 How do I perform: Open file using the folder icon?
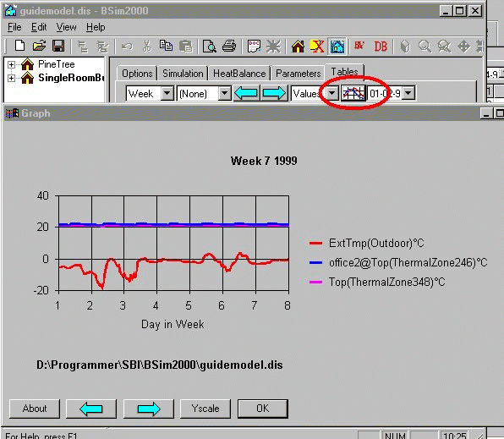click(39, 46)
